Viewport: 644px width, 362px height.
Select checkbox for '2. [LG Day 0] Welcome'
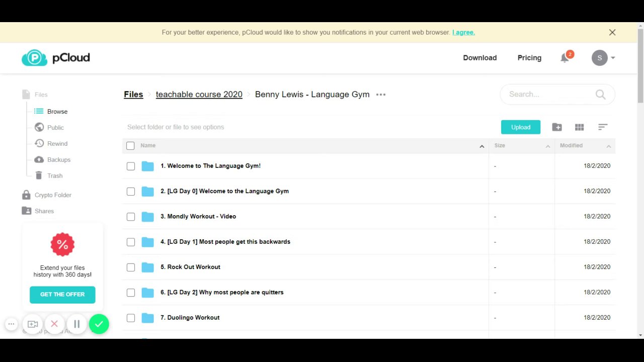[x=131, y=192]
